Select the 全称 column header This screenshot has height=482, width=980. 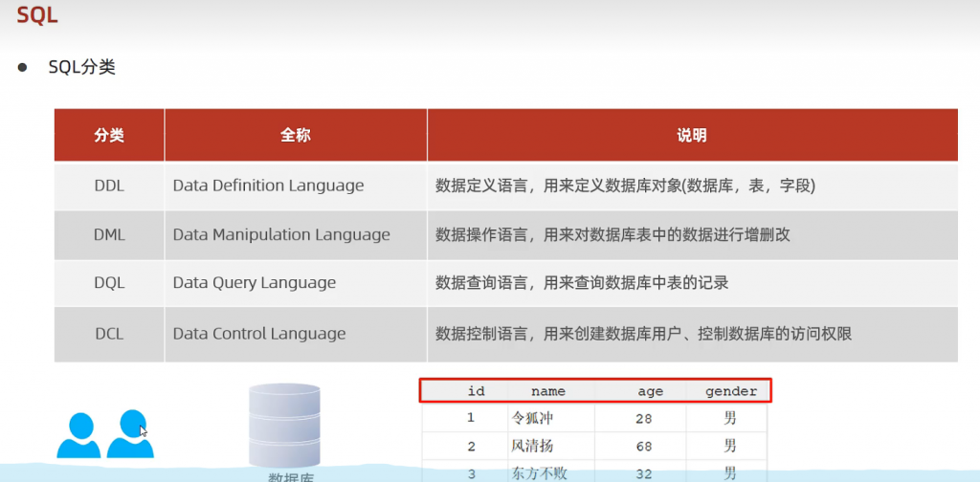tap(296, 135)
